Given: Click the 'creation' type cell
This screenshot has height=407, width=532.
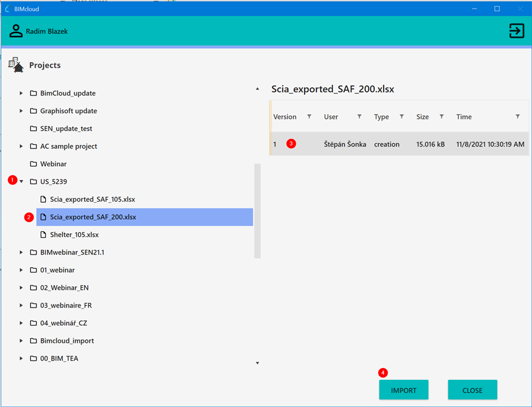Looking at the screenshot, I should (386, 144).
